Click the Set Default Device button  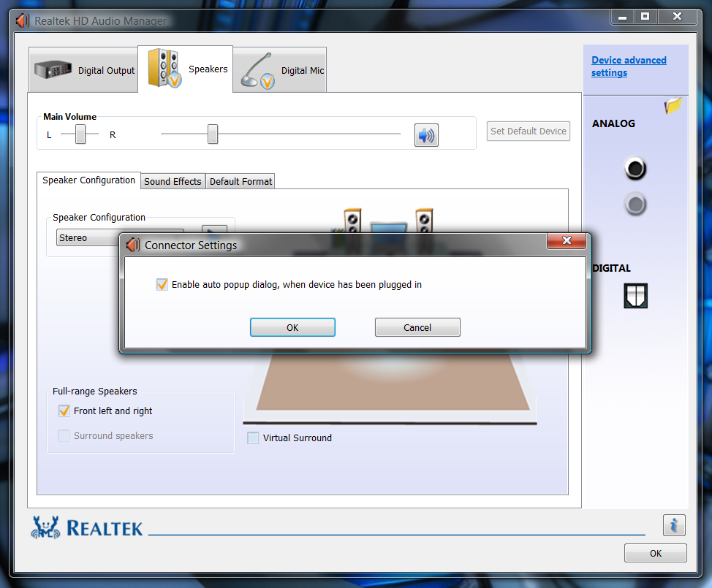point(528,131)
